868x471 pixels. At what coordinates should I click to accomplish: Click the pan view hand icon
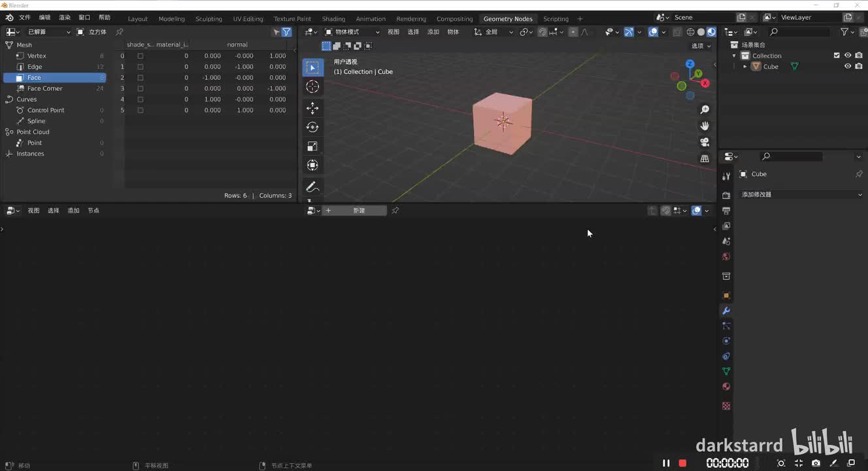tap(705, 126)
